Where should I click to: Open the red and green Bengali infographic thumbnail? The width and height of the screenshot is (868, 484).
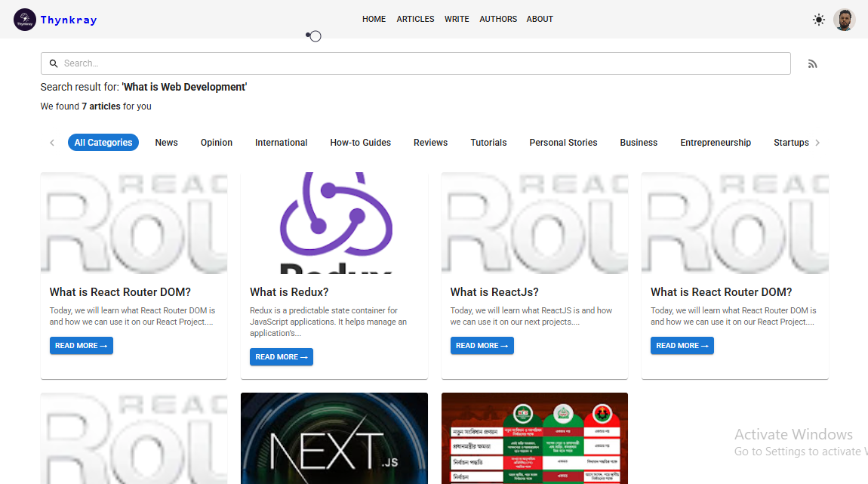(x=534, y=439)
